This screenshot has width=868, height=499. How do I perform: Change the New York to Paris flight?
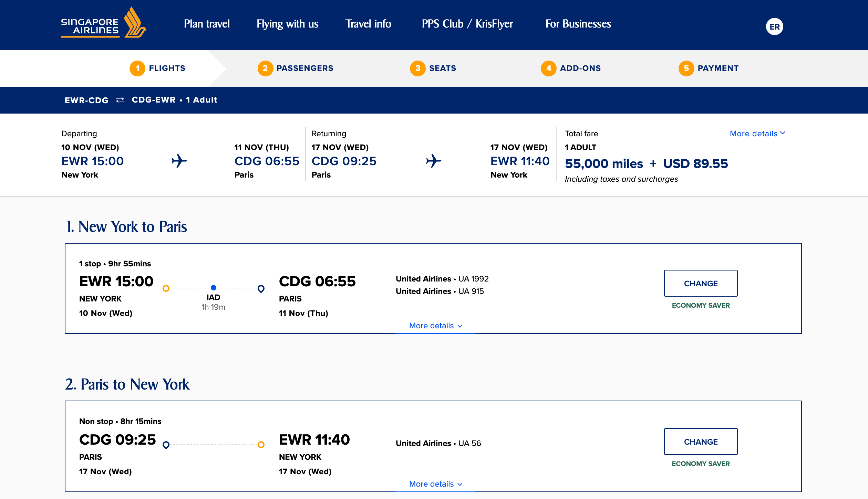(x=701, y=283)
